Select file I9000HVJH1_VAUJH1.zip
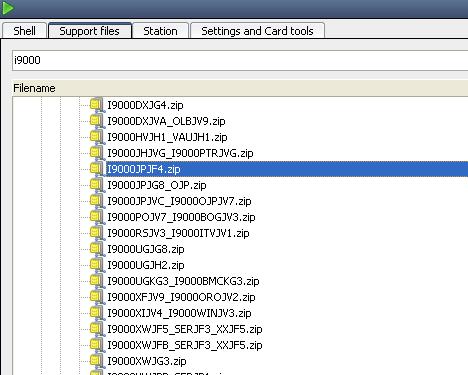468x375 pixels. coord(167,137)
